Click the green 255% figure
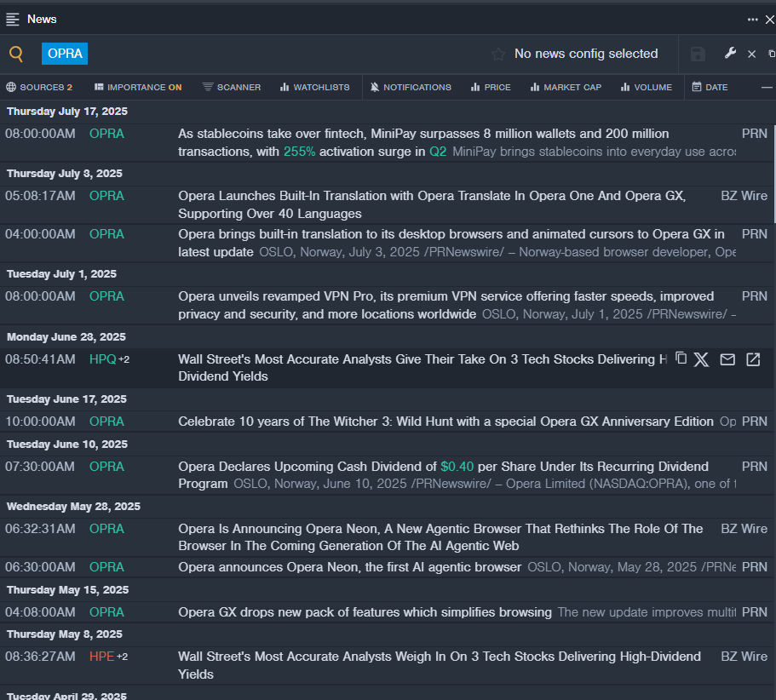 click(299, 152)
